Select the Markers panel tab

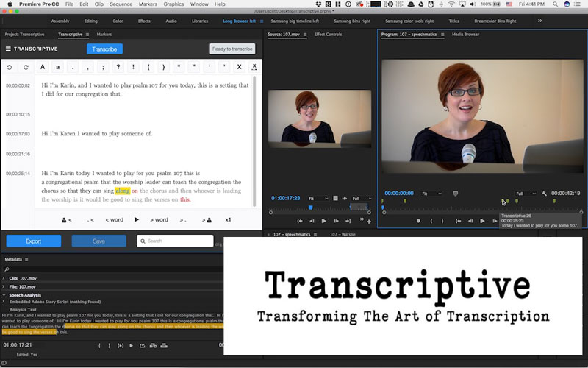pos(104,34)
